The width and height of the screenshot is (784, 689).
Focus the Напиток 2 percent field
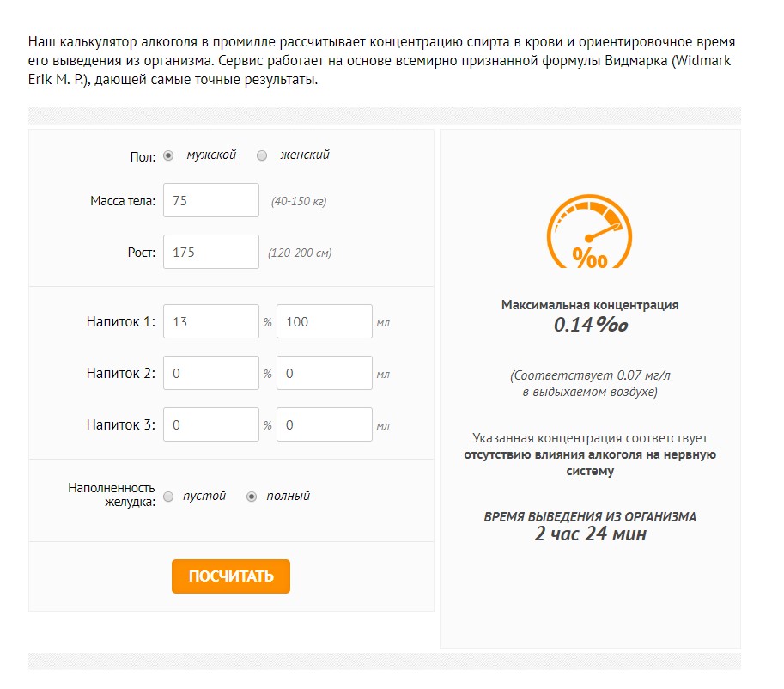211,373
